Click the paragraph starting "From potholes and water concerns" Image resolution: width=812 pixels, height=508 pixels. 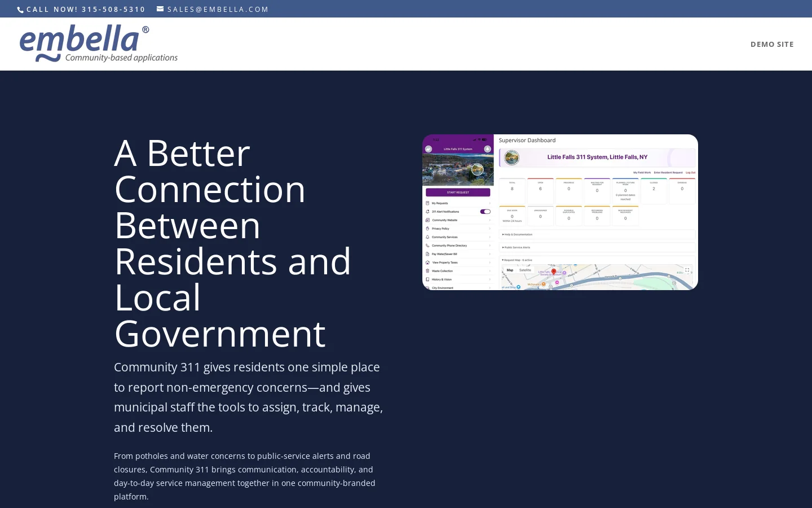[245, 476]
